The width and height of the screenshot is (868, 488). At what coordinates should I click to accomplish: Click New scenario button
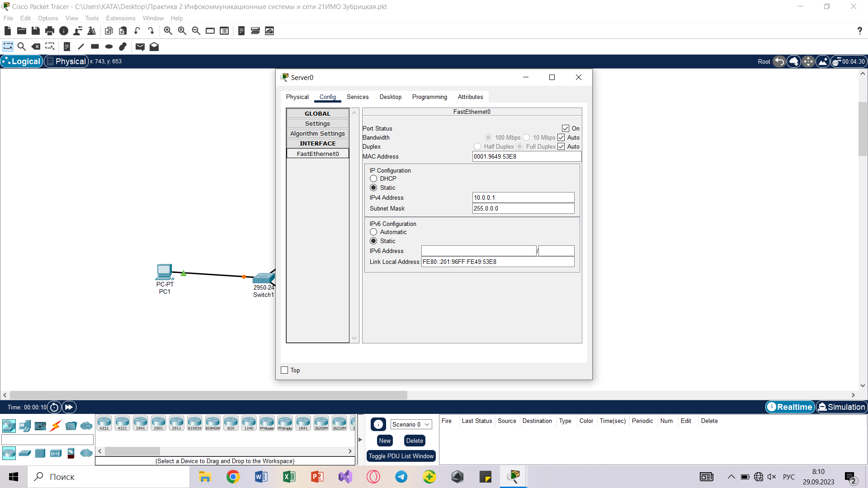pos(385,441)
